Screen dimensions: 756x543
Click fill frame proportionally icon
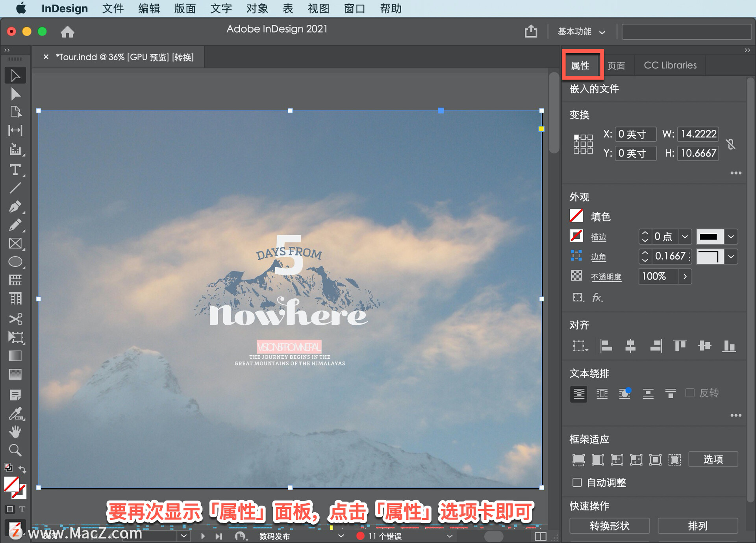click(x=578, y=460)
